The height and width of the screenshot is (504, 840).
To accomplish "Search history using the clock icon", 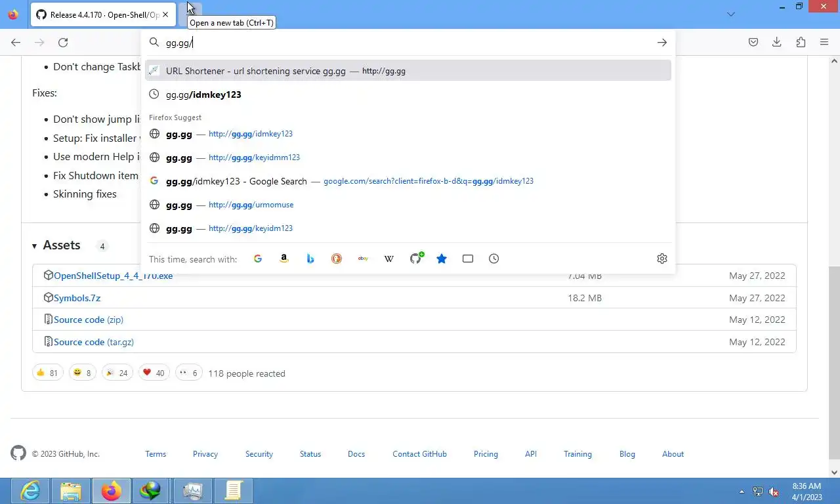I will point(494,259).
